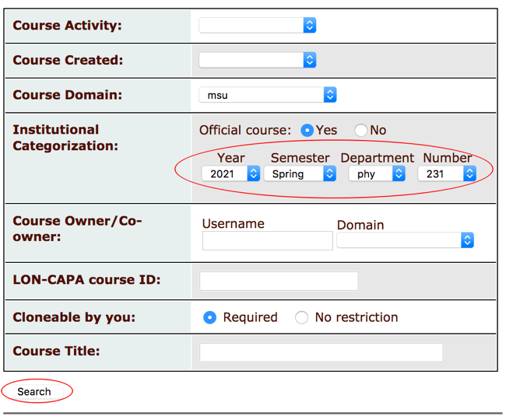Open the Semester Spring dropdown

299,174
